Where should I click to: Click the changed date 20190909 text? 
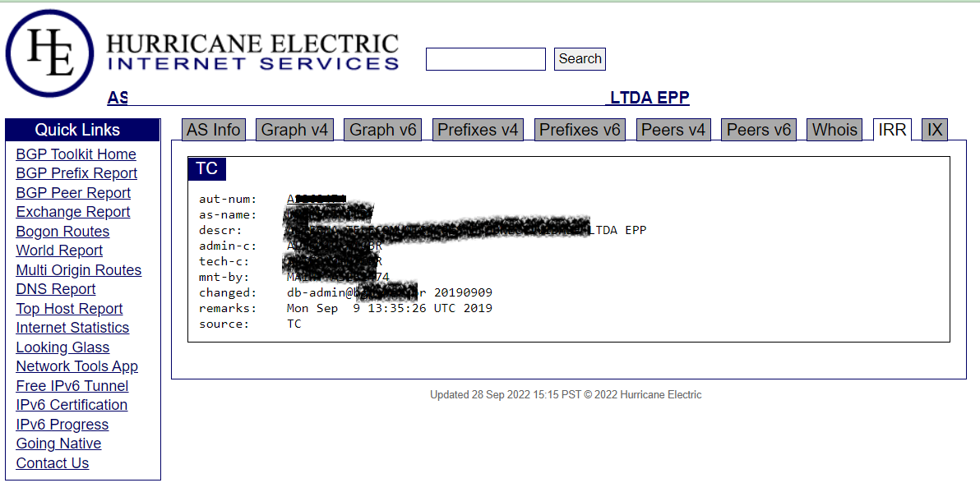(x=463, y=293)
